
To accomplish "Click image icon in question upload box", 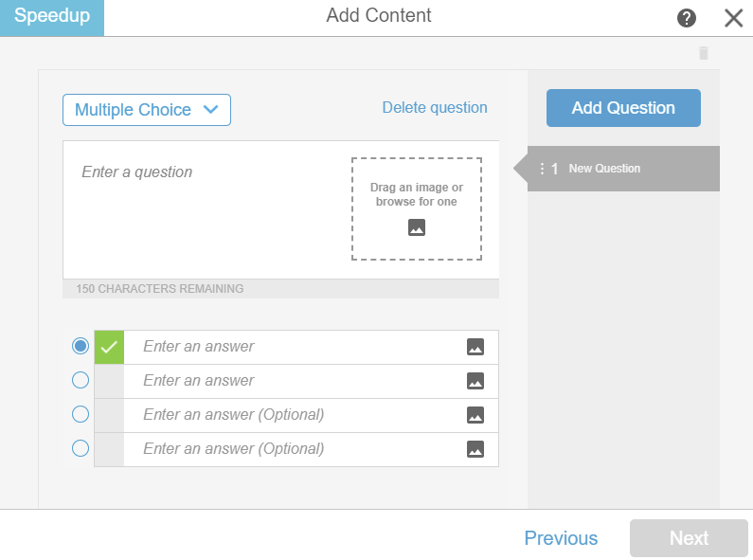I will [417, 227].
